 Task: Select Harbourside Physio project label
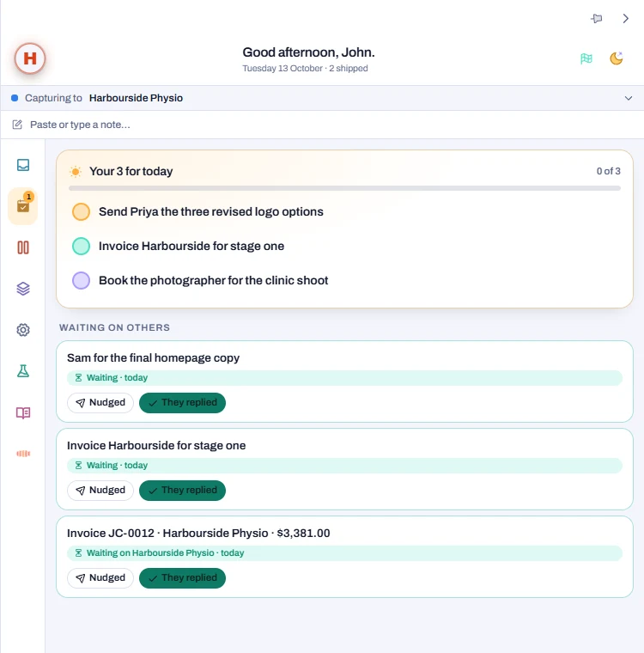click(136, 98)
